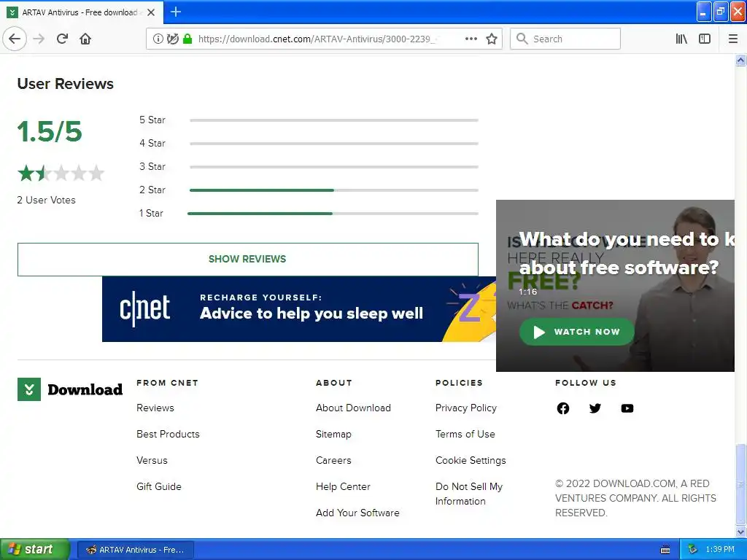
Task: Show site information icon in address bar
Action: (158, 39)
